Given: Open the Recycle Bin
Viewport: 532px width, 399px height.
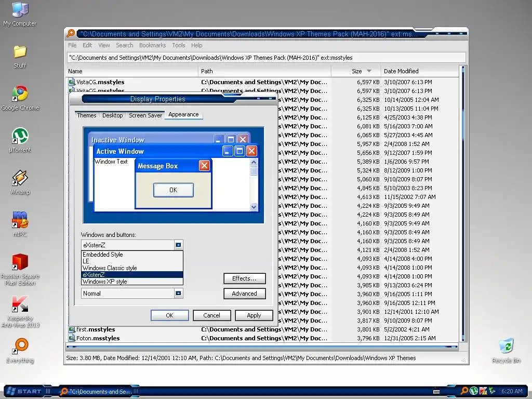Looking at the screenshot, I should tap(506, 351).
